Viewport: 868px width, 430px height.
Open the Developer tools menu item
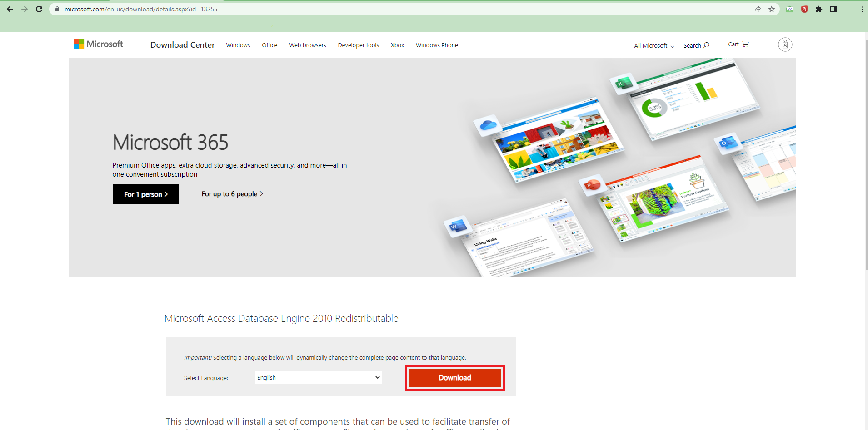359,45
